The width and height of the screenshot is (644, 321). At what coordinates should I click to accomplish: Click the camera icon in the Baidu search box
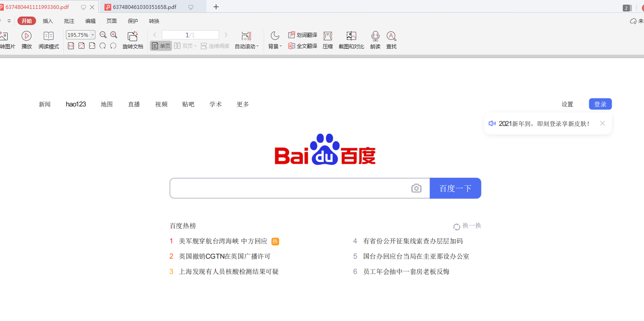(x=416, y=188)
